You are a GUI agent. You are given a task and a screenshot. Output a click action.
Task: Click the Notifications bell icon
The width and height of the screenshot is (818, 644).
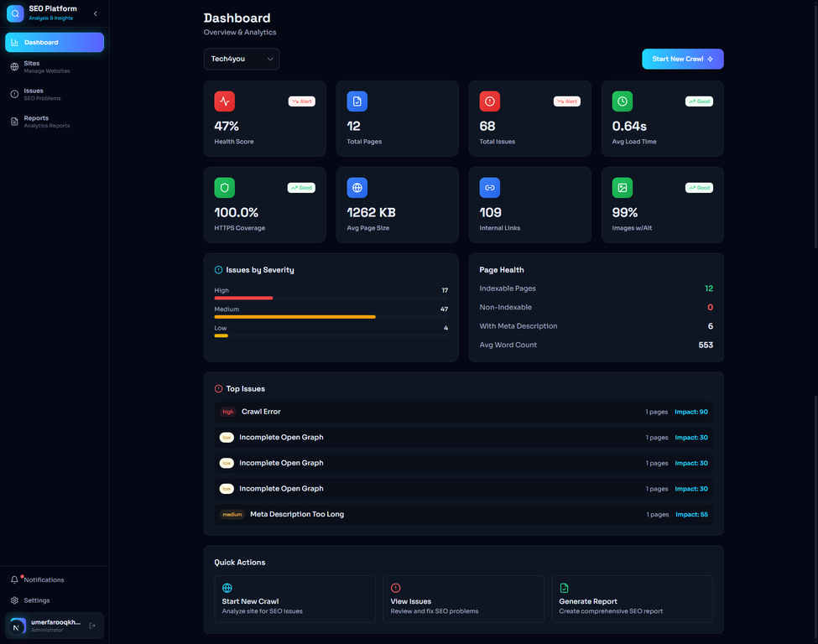tap(13, 579)
